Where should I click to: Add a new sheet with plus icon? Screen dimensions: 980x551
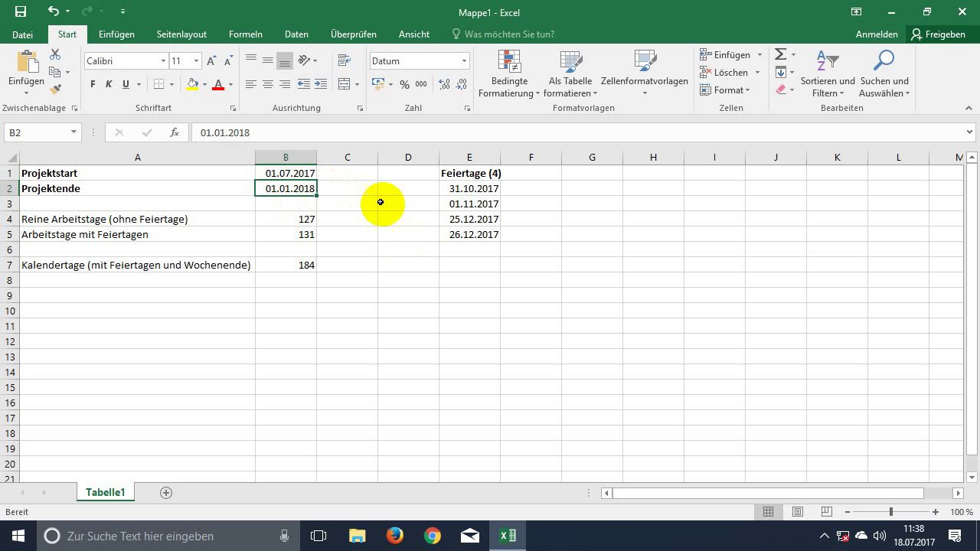tap(166, 493)
